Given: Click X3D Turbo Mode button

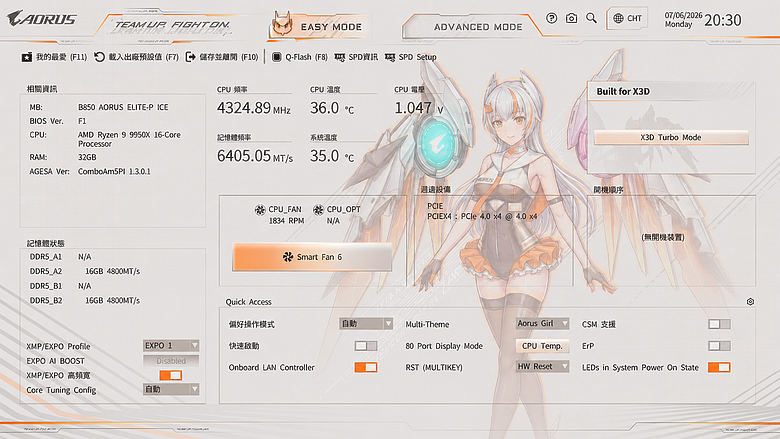Looking at the screenshot, I should 671,137.
